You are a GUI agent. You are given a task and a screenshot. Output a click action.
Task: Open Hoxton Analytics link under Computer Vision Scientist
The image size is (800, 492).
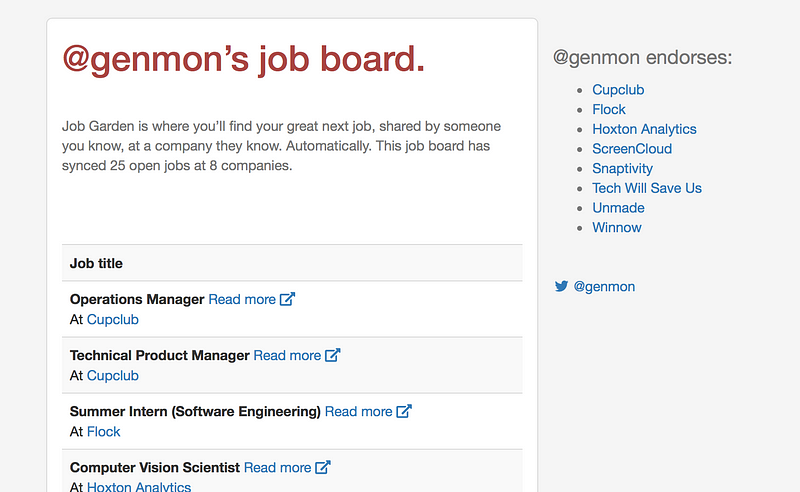pos(139,486)
